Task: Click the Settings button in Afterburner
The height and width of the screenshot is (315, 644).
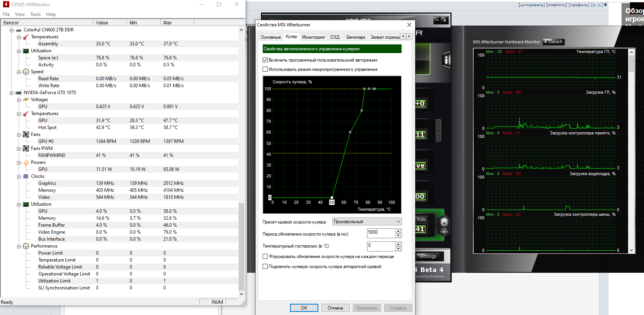Action: (x=428, y=256)
